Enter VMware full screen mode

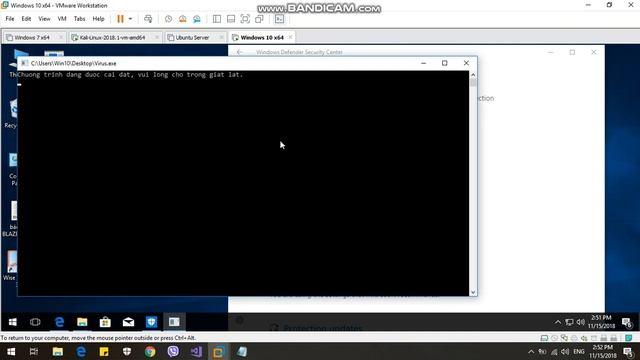click(245, 19)
